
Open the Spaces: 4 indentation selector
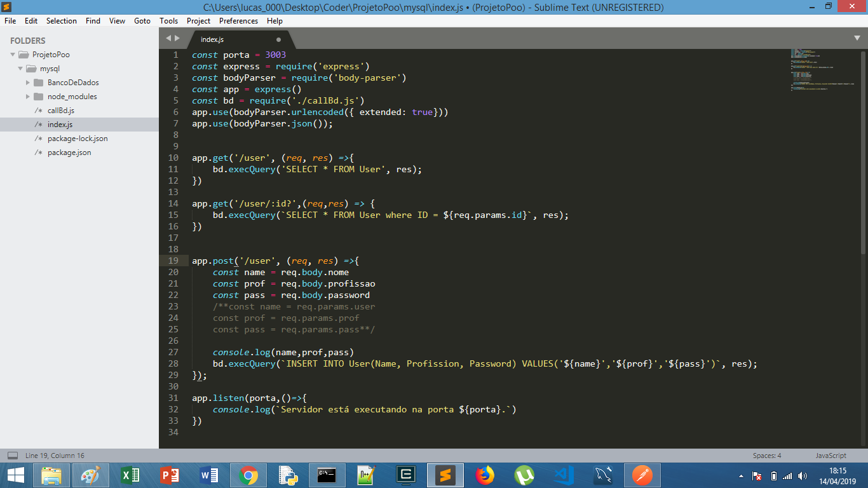click(x=767, y=456)
